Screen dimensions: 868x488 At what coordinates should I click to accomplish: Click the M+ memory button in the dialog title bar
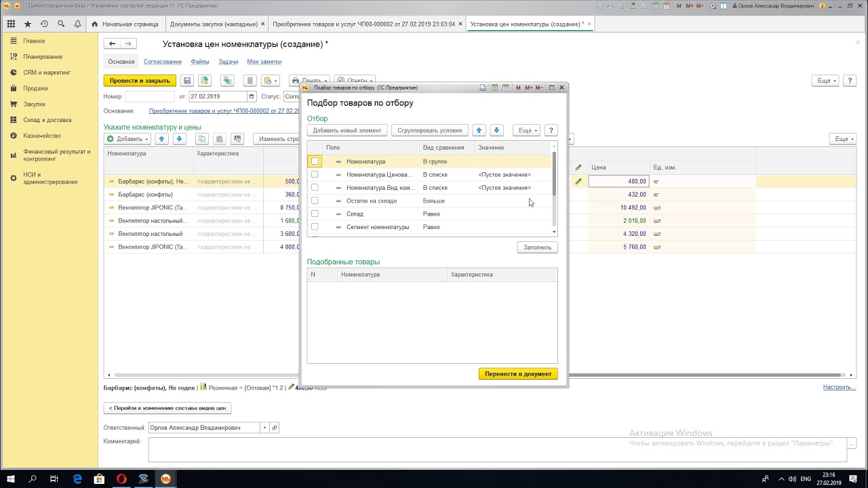coord(528,87)
